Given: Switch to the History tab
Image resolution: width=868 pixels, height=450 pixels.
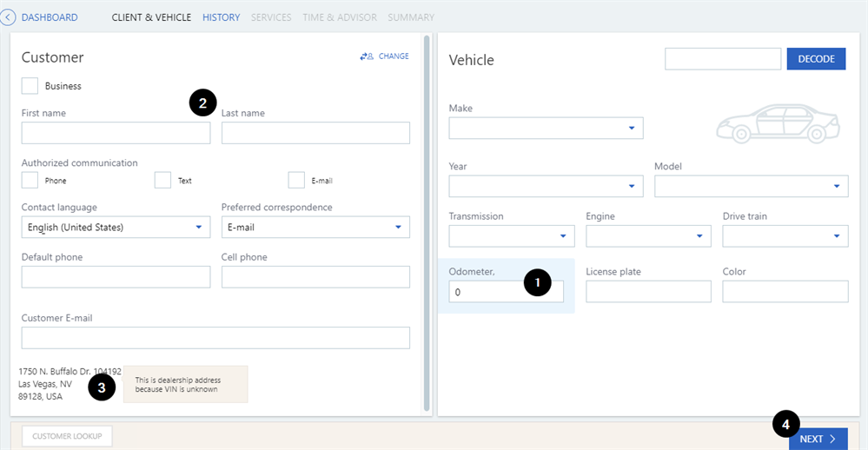Looking at the screenshot, I should tap(221, 17).
